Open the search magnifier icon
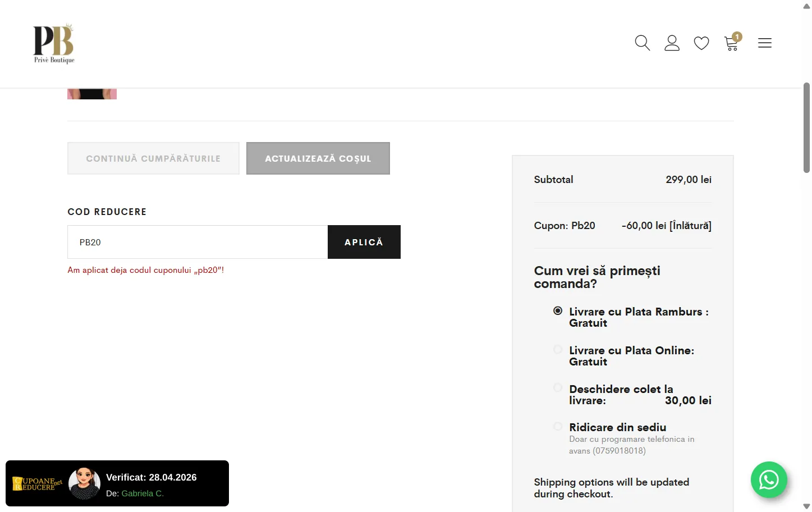Image resolution: width=812 pixels, height=512 pixels. 642,43
